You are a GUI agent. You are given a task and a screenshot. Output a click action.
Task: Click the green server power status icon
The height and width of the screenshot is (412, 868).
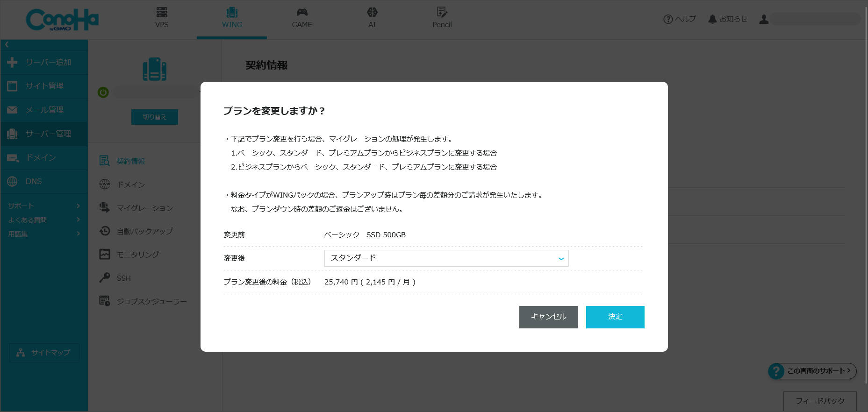click(x=103, y=92)
